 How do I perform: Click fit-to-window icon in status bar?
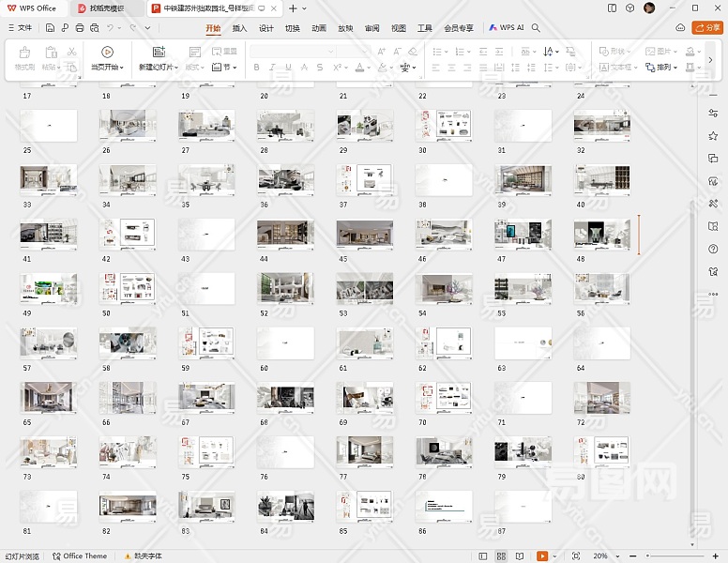575,555
